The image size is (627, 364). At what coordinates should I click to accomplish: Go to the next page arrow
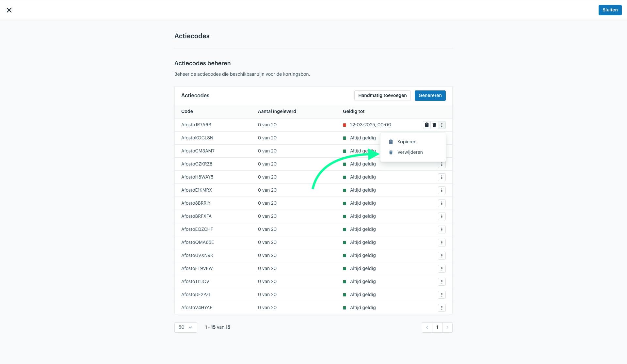click(447, 327)
